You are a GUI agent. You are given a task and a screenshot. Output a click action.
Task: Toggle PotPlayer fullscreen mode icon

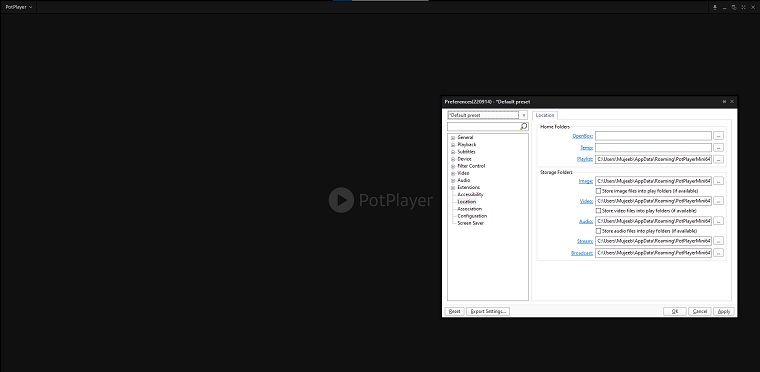pos(743,7)
